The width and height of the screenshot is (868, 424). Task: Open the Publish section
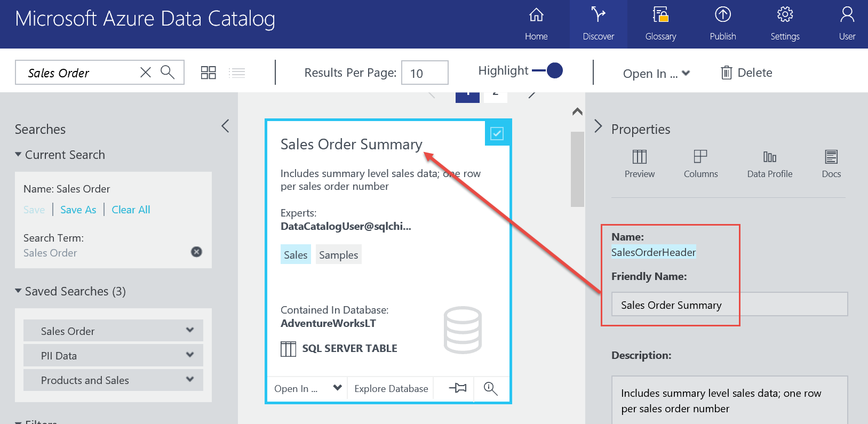[723, 24]
